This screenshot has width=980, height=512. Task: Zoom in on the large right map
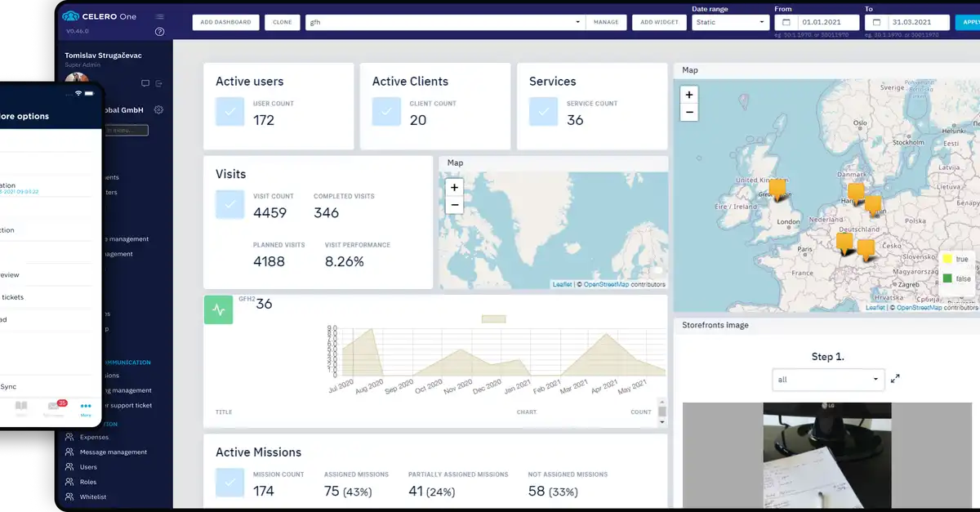click(689, 95)
